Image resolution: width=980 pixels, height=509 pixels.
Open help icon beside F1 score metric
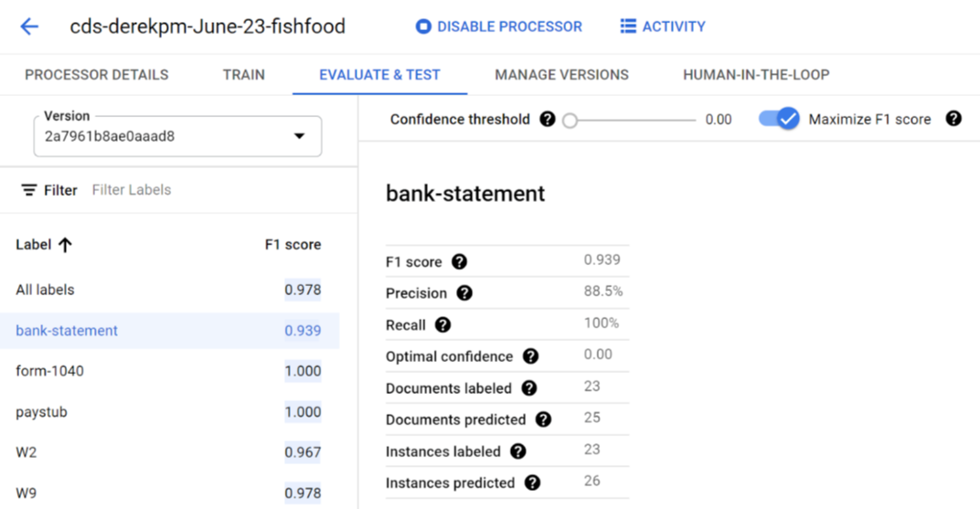[459, 261]
